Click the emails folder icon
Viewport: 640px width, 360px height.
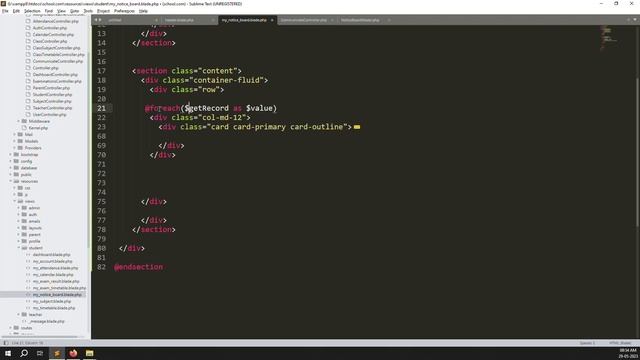[x=24, y=221]
